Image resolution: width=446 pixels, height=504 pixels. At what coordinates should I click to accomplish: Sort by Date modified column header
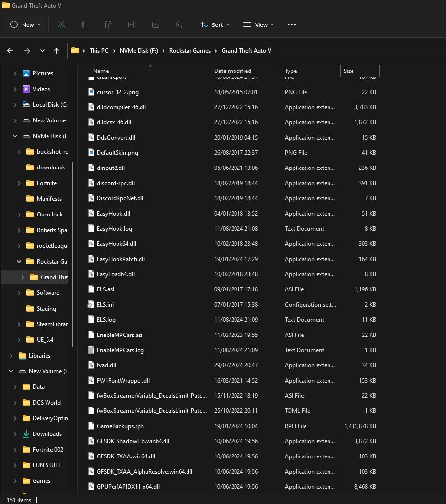233,71
